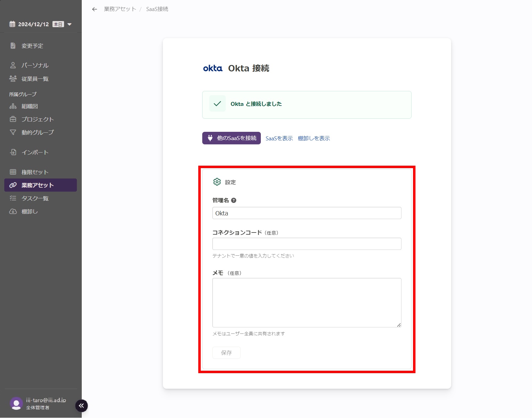Screen dimensions: 532x418
Task: Click the 組織図 hierarchy icon
Action: click(13, 106)
